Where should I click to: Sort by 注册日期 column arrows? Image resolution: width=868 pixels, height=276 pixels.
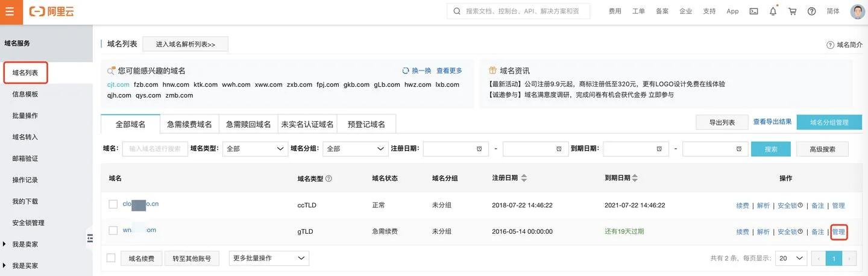(524, 178)
